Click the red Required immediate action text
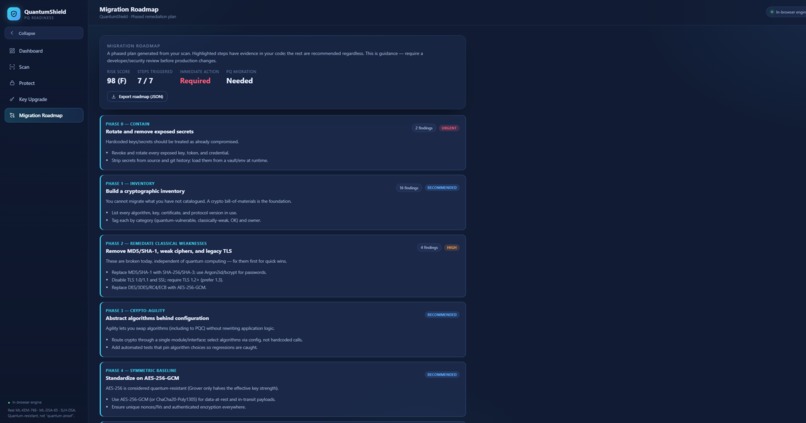 195,81
